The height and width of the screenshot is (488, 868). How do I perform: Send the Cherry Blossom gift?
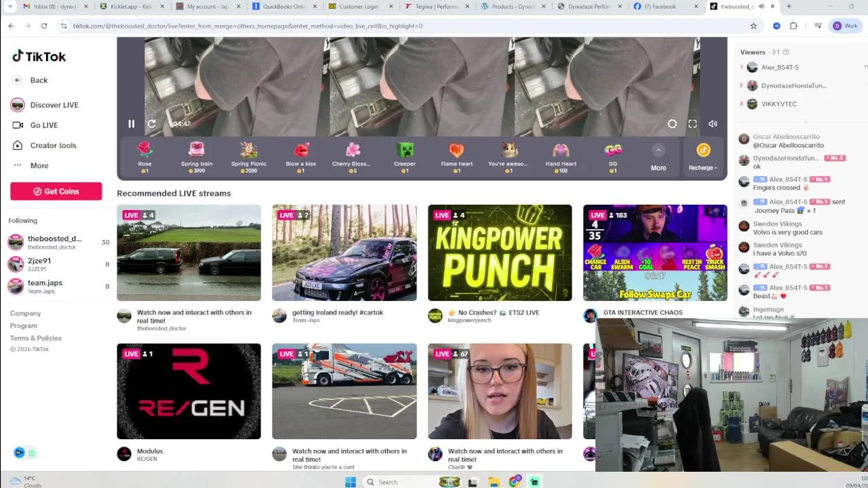pyautogui.click(x=352, y=157)
